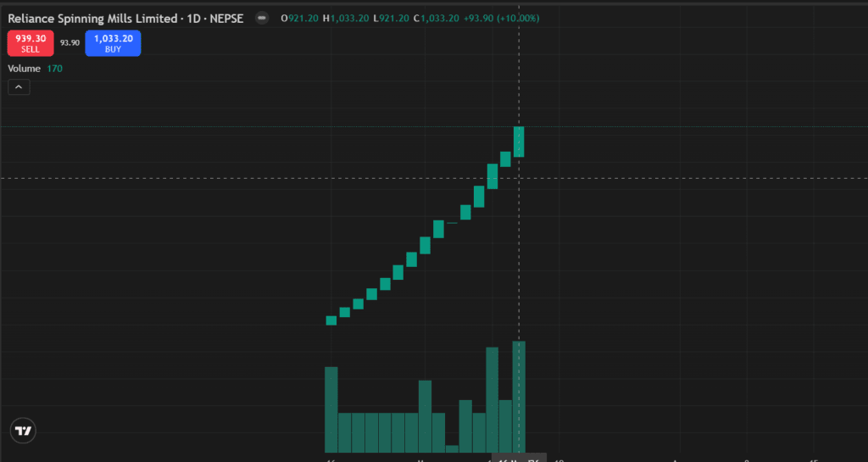Select the Volume indicator legend label
The width and height of the screenshot is (868, 462).
click(x=24, y=68)
